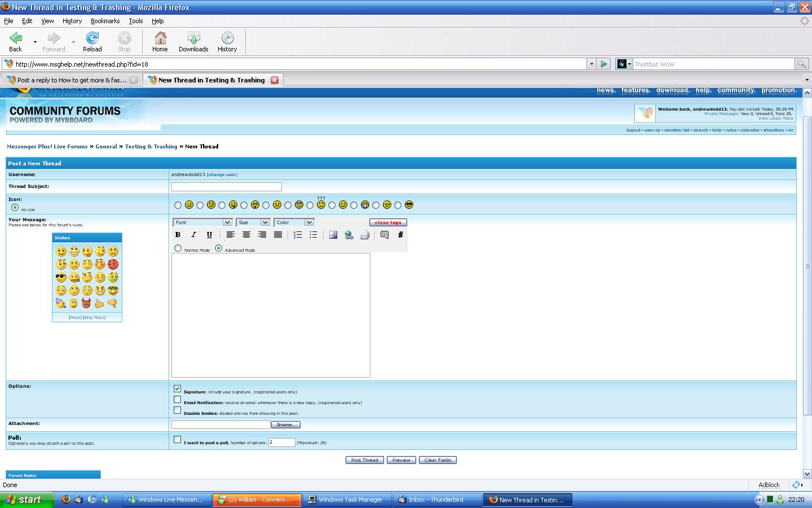Uncheck the Signature option

coord(178,389)
